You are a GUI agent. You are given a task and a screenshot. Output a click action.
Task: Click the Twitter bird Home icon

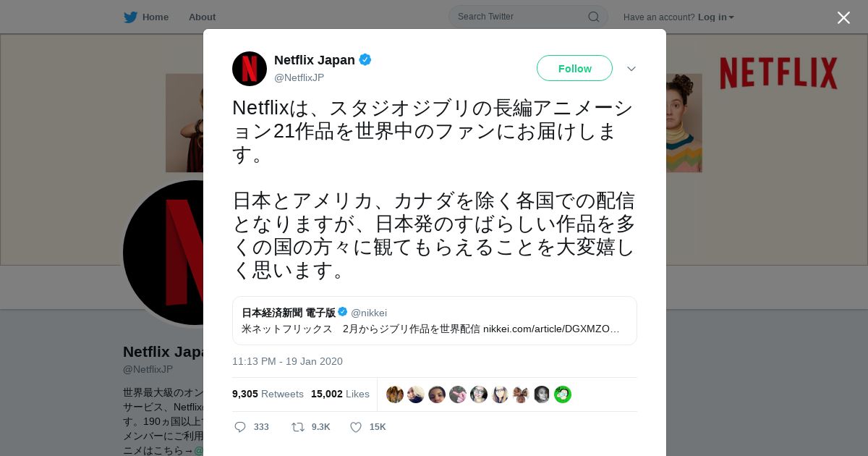coord(130,17)
